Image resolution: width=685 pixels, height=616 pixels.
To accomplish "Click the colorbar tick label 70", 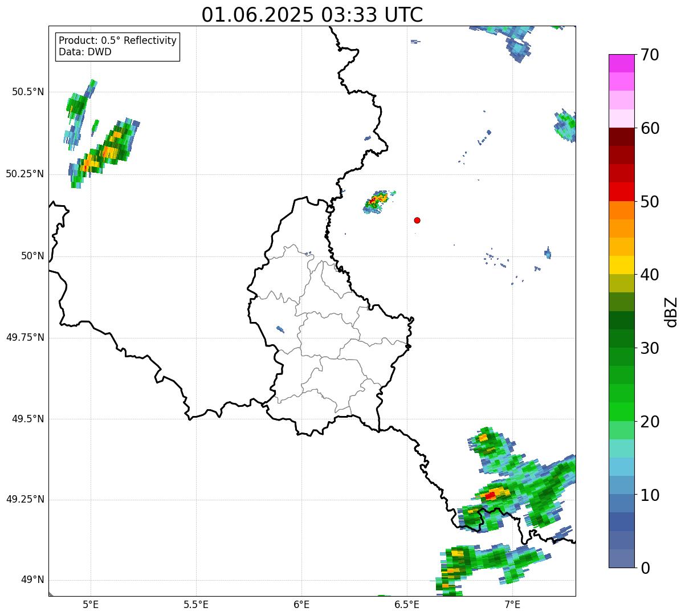I will [x=650, y=55].
